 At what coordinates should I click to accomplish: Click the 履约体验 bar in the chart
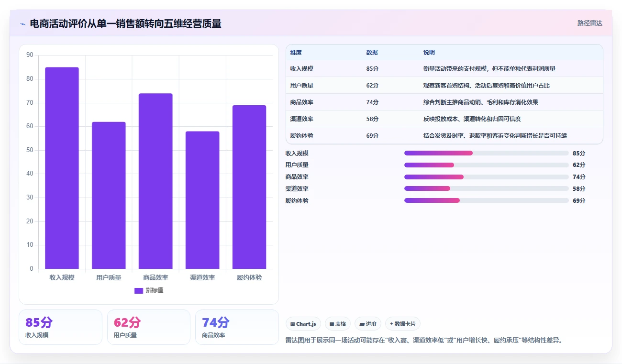(249, 187)
